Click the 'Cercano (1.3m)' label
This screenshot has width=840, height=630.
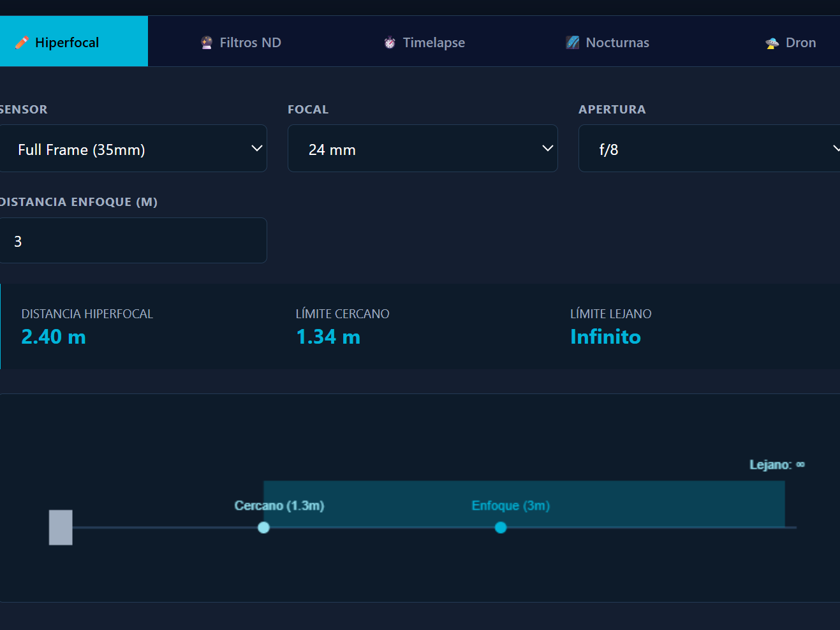279,506
